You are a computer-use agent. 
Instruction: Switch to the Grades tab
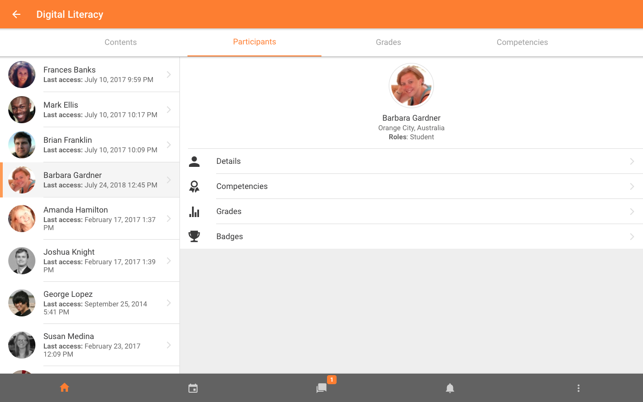tap(388, 42)
